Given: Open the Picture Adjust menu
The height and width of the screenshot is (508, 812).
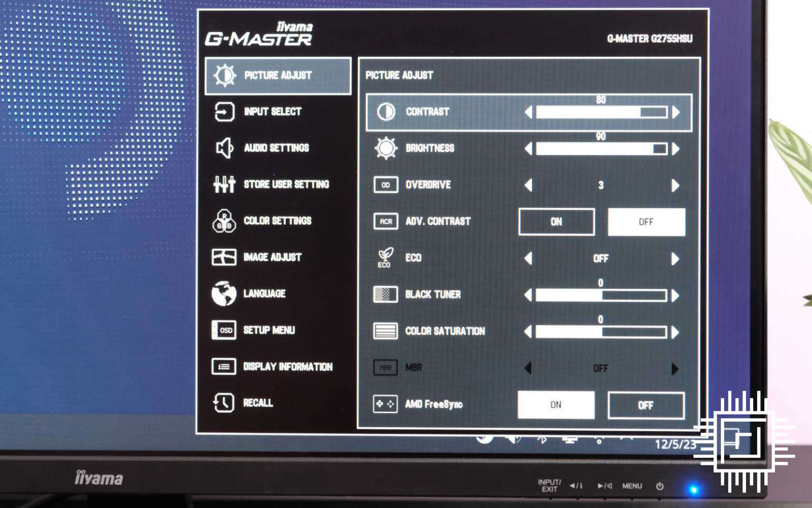Looking at the screenshot, I should [x=278, y=76].
